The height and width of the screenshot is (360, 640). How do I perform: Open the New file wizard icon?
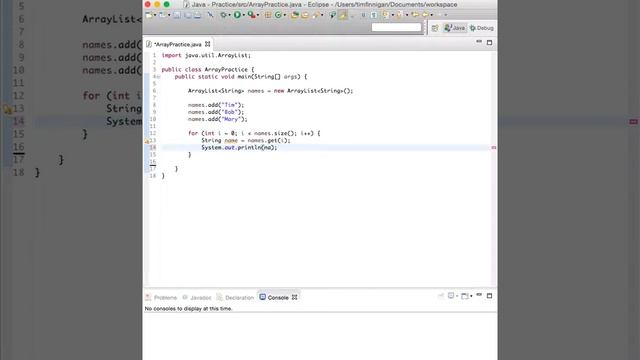(x=148, y=15)
